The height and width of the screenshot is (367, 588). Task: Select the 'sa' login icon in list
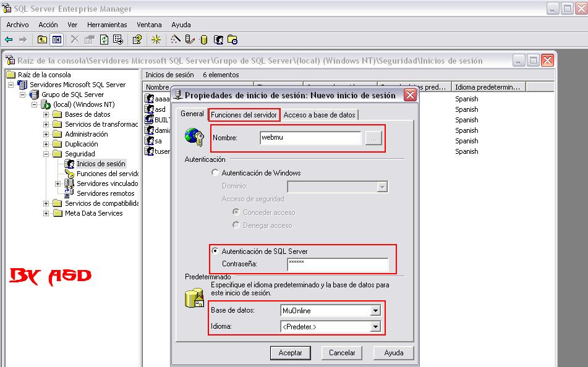click(x=149, y=141)
